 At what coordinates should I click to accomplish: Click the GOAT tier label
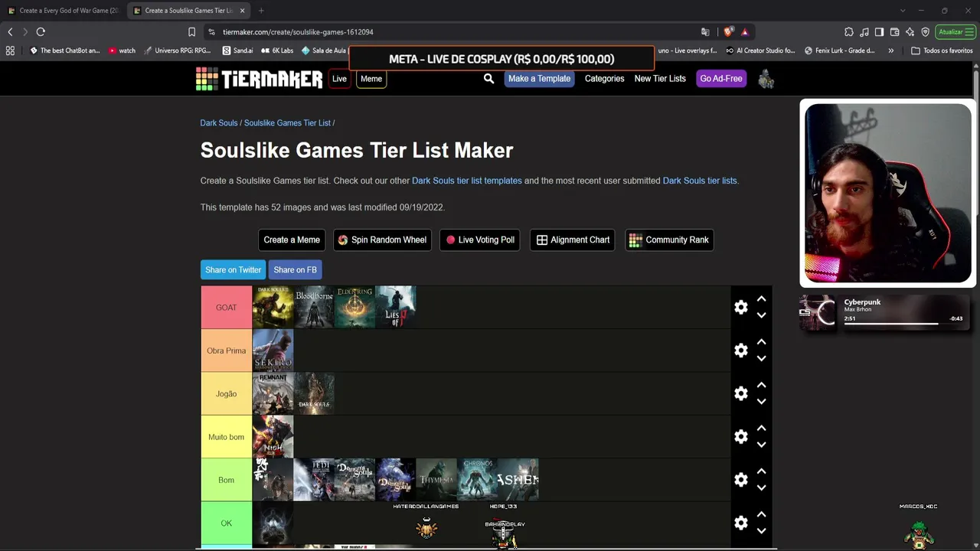click(227, 307)
